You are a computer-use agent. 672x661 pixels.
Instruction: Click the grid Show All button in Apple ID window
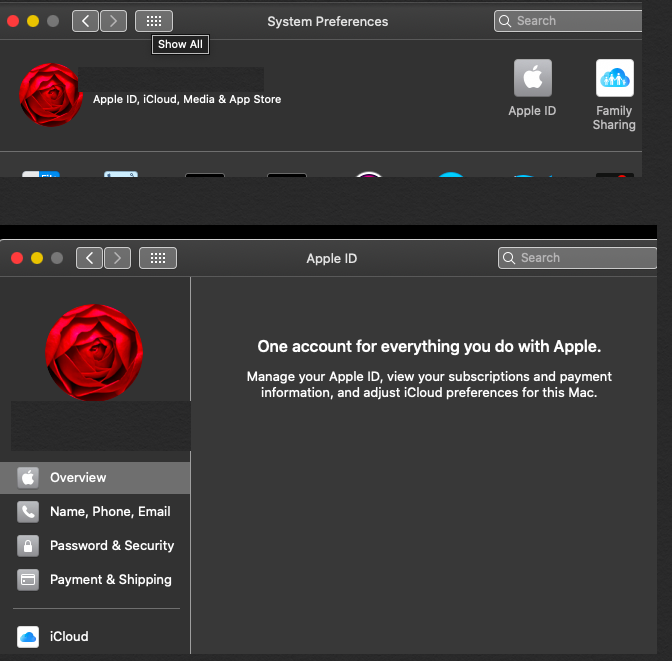click(158, 258)
